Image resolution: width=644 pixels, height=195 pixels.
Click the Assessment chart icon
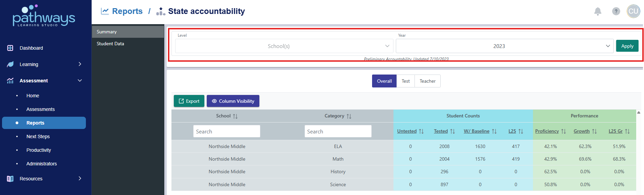click(10, 81)
